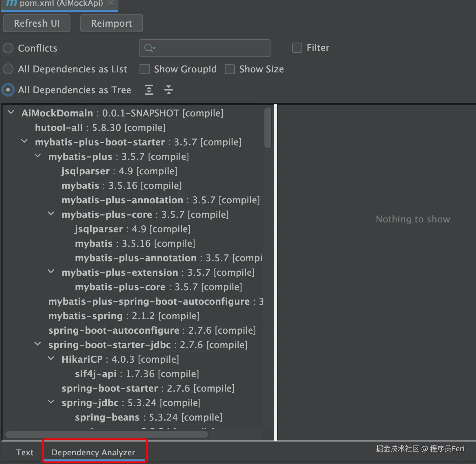Screen dimensions: 476x464
Task: Collapse the spring-jdbc node
Action: [x=51, y=402]
